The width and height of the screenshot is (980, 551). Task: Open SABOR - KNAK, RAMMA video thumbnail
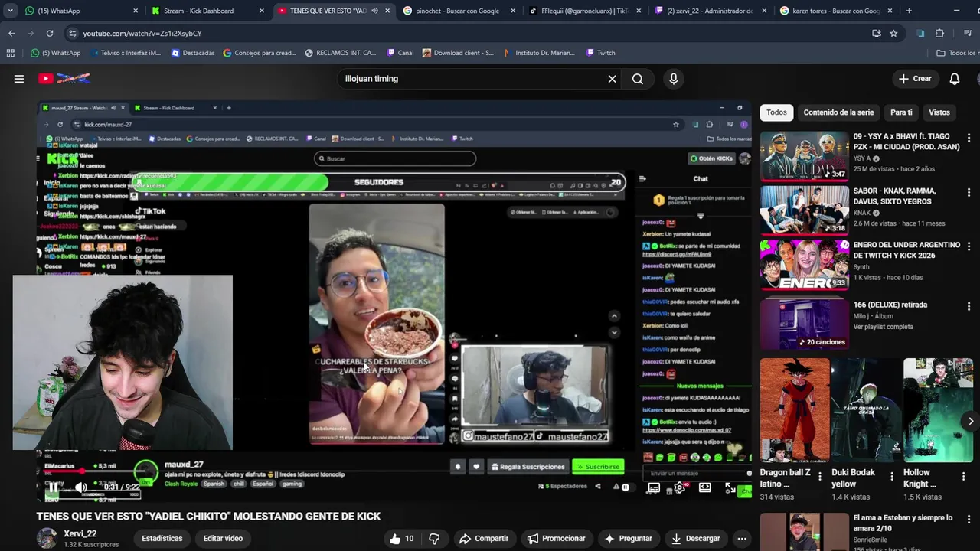(x=804, y=210)
